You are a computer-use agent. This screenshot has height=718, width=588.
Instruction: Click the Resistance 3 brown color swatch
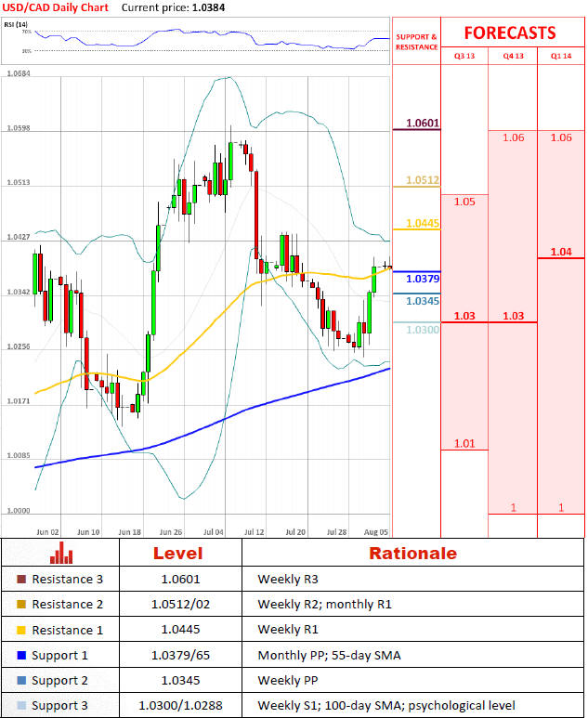coord(21,580)
